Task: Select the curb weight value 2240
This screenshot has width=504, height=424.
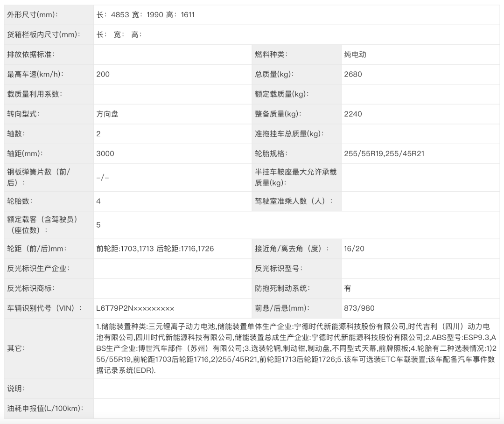Action: tap(353, 114)
